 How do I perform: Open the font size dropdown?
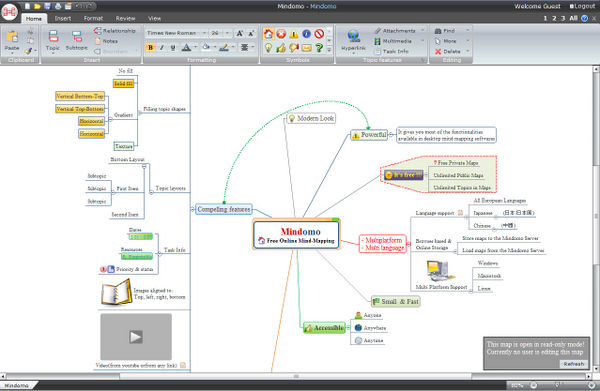227,33
